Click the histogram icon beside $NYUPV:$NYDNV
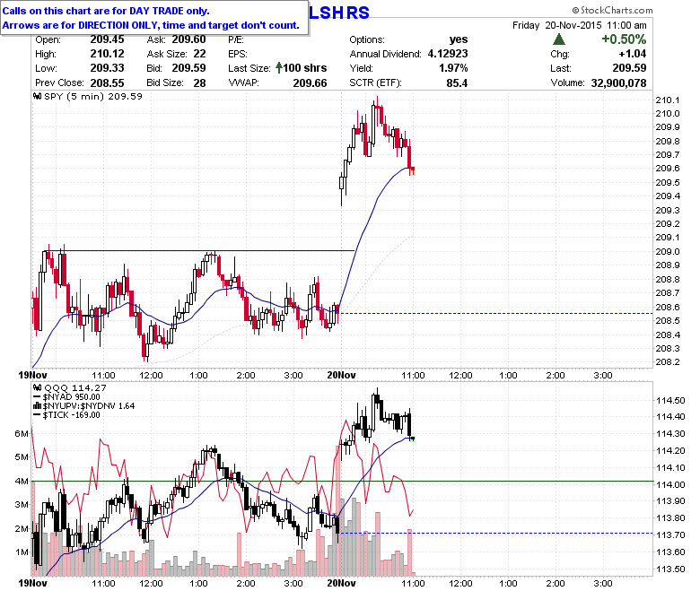 38,406
